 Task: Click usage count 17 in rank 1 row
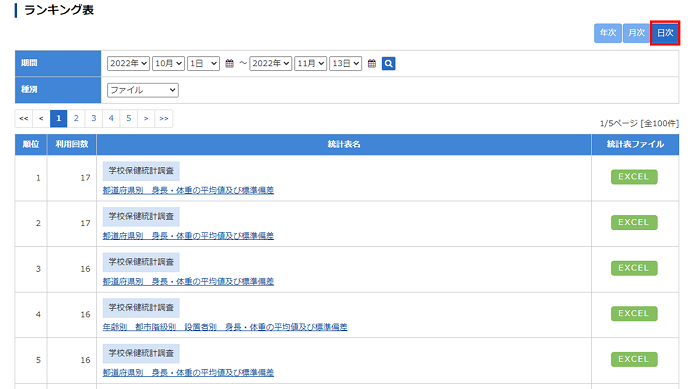click(x=85, y=178)
